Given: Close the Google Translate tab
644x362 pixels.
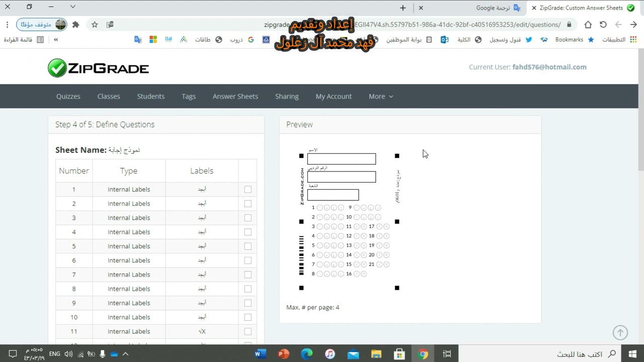Looking at the screenshot, I should [x=421, y=8].
